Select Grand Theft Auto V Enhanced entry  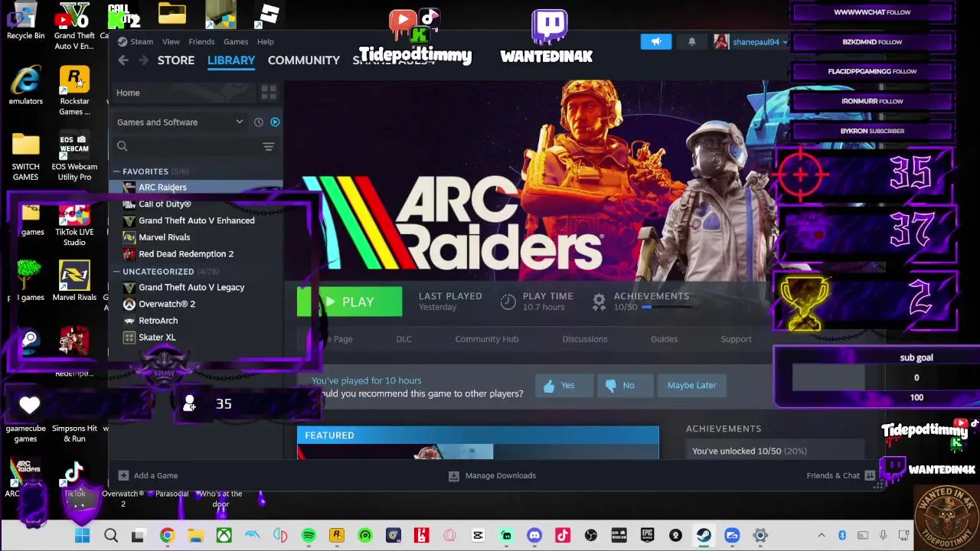196,220
